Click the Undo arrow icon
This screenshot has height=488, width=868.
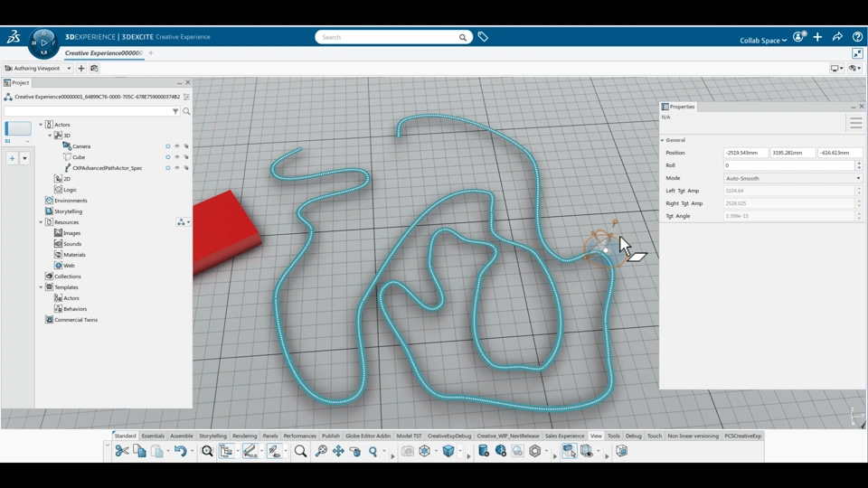tap(181, 451)
